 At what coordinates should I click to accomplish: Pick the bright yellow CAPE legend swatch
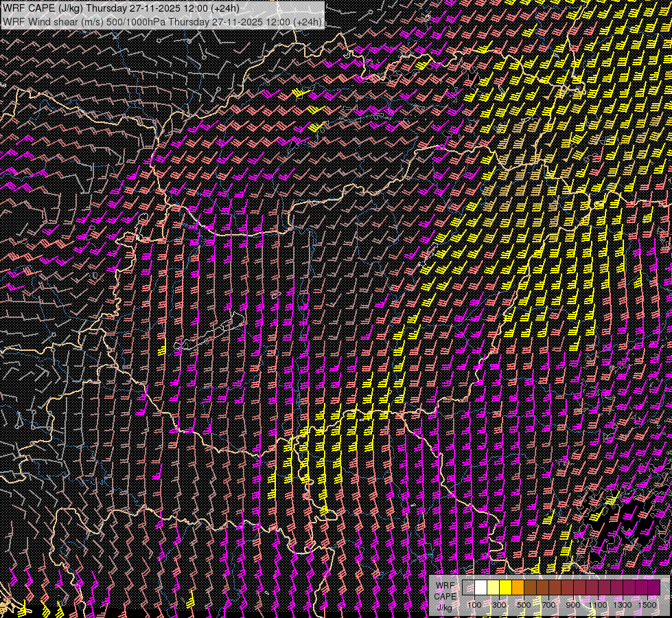point(506,587)
